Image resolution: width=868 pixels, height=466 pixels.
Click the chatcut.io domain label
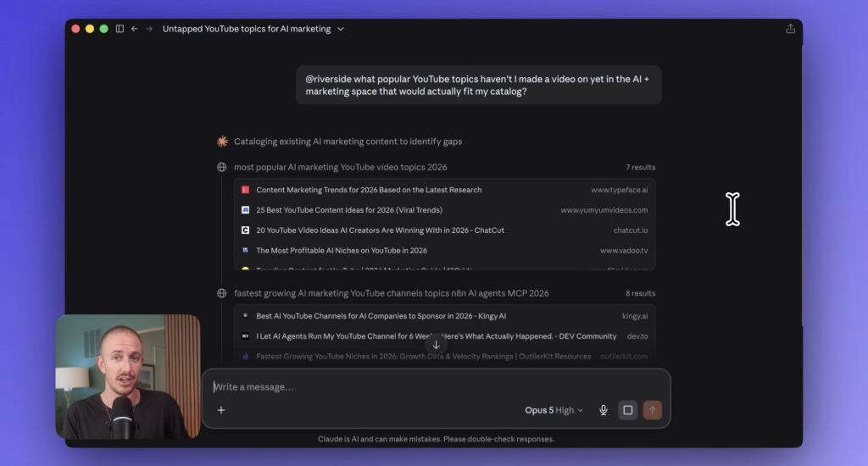630,230
